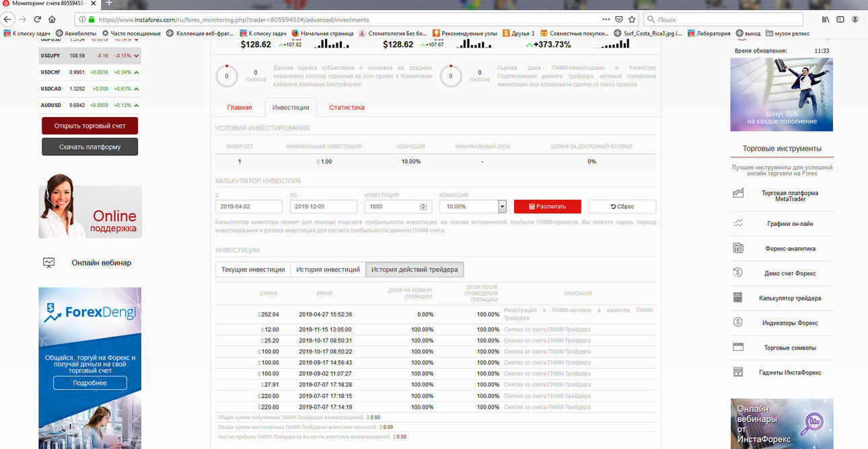Screen dimensions: 868x449
Task: Open the 'Бонус 55%' promo banner
Action: click(x=781, y=94)
